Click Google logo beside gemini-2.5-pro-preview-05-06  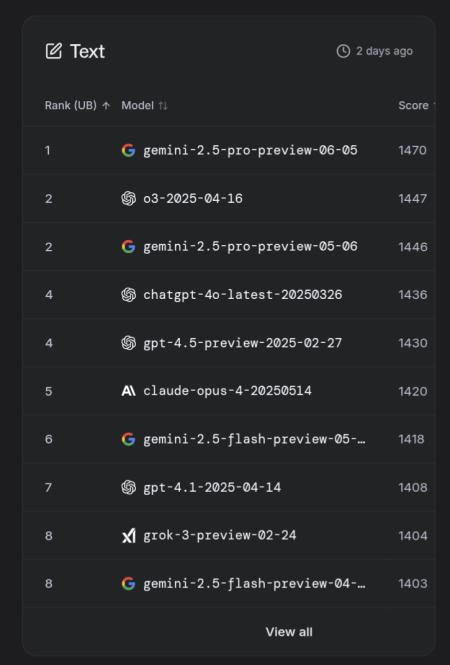pos(129,246)
